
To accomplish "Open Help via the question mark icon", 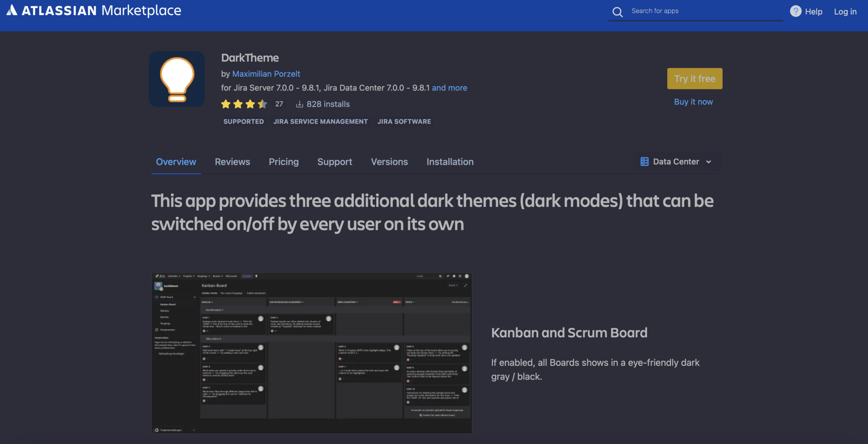I will pos(796,11).
